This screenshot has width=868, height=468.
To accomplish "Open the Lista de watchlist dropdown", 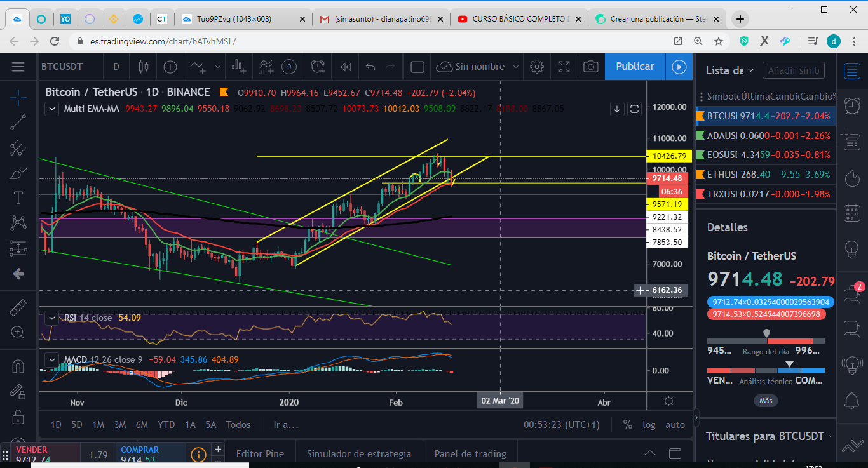I will coord(730,70).
